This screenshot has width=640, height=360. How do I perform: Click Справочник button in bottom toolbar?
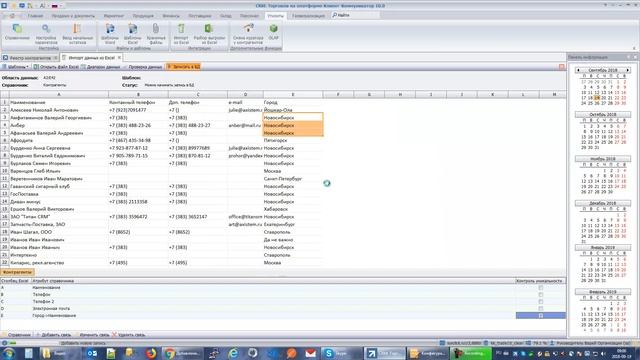click(x=17, y=335)
